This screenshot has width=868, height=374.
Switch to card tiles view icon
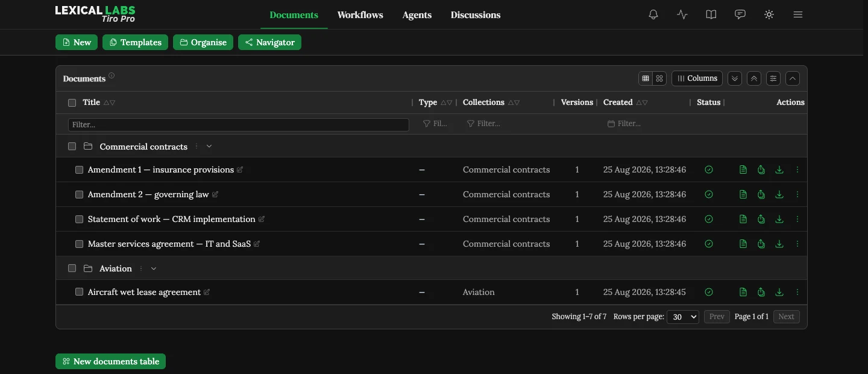(659, 78)
